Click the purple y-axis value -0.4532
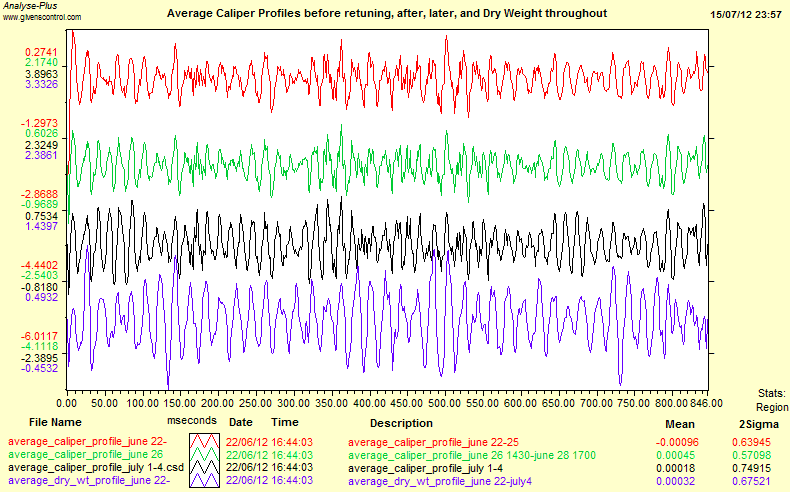Viewport: 790px width, 492px height. [39, 368]
